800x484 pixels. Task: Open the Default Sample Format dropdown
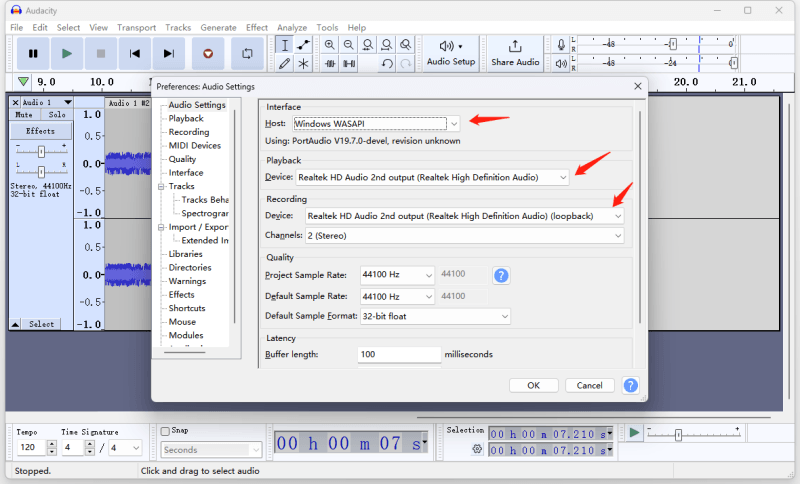point(435,316)
